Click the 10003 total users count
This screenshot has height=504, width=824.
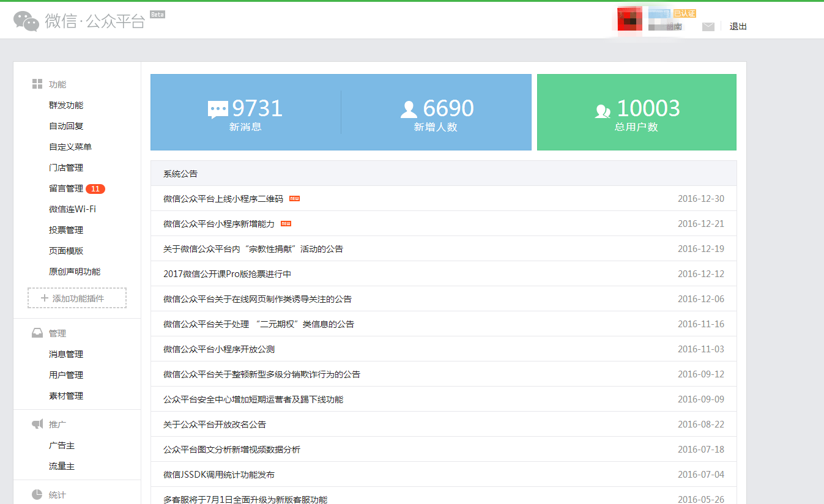click(x=648, y=108)
